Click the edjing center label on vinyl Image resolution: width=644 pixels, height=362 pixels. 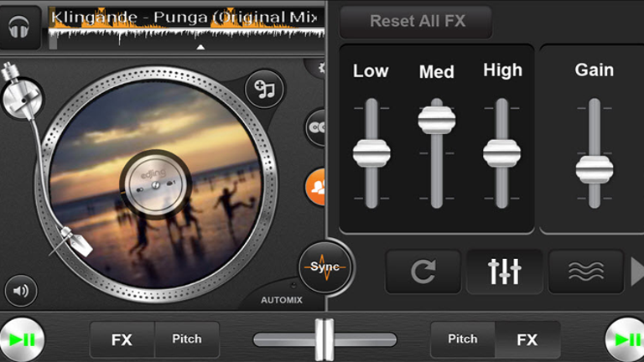click(x=156, y=184)
